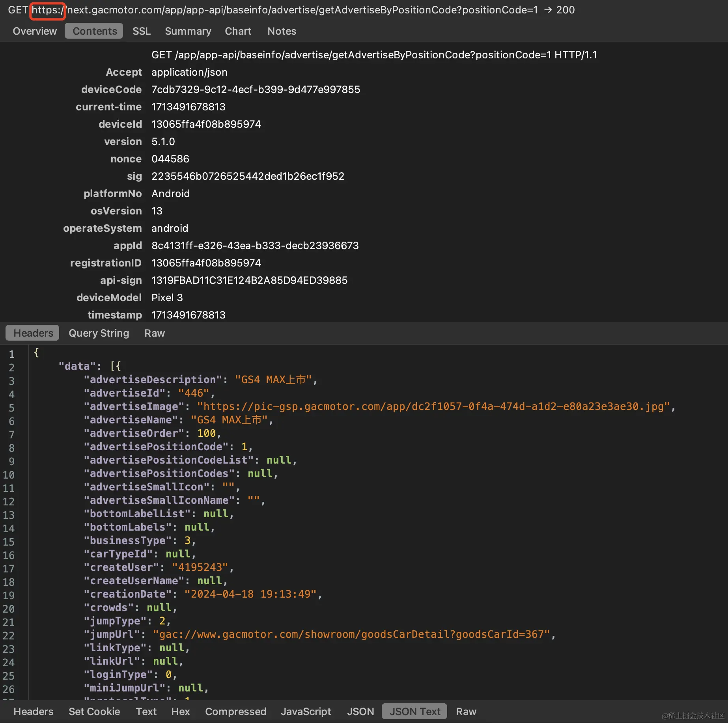The image size is (728, 723).
Task: Select the advertiseOrder value 100
Action: click(206, 433)
